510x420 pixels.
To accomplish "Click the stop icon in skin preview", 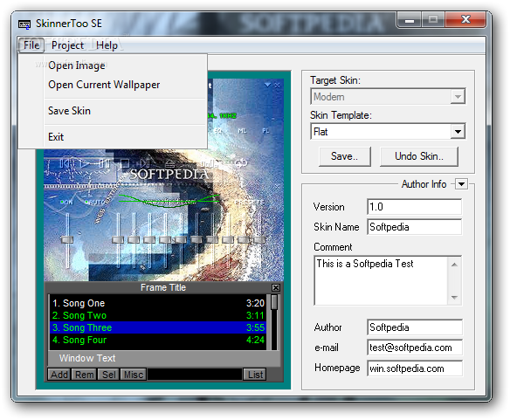I will coord(125,163).
